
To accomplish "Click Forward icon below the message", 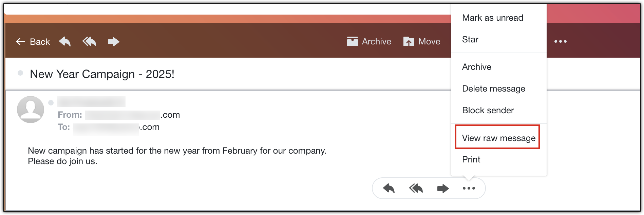I will (443, 188).
